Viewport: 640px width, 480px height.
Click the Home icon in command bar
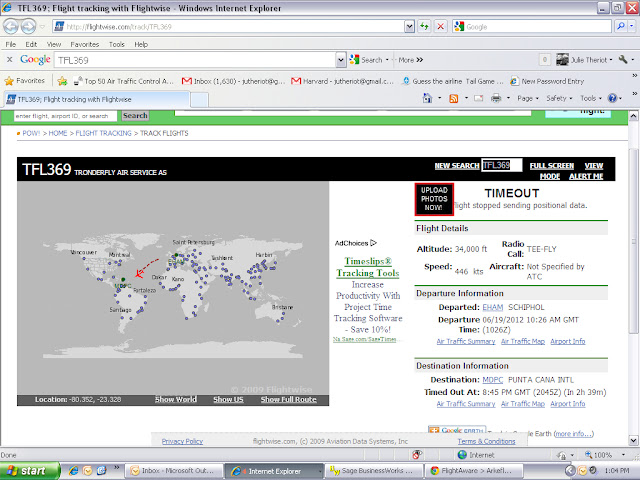427,98
